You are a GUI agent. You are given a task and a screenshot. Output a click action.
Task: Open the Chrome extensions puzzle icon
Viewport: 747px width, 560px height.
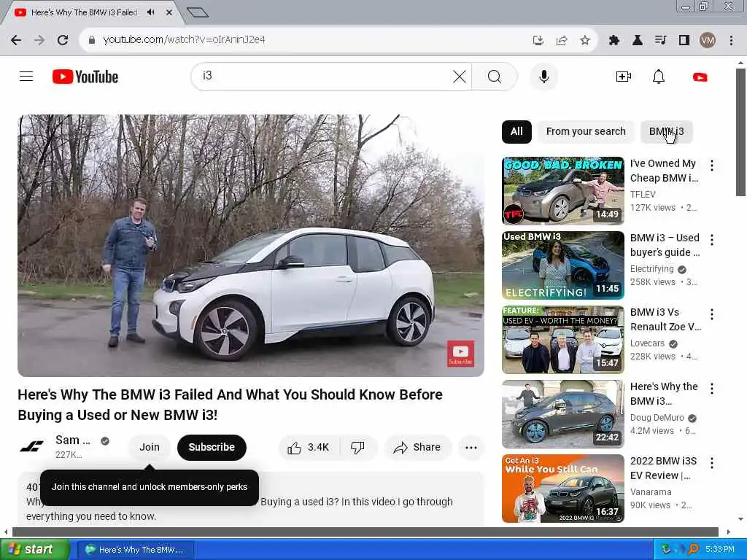click(x=614, y=41)
